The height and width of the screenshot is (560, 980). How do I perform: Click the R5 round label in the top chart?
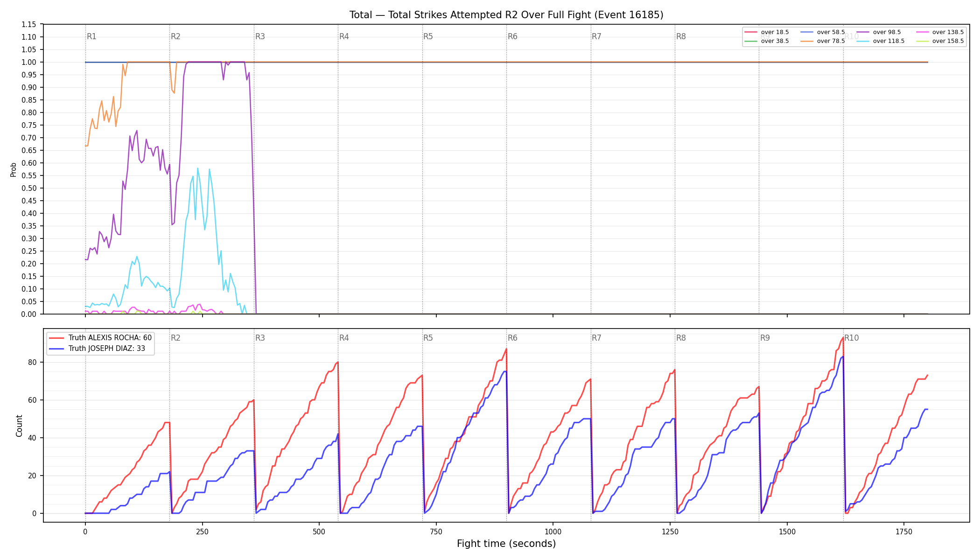[428, 36]
